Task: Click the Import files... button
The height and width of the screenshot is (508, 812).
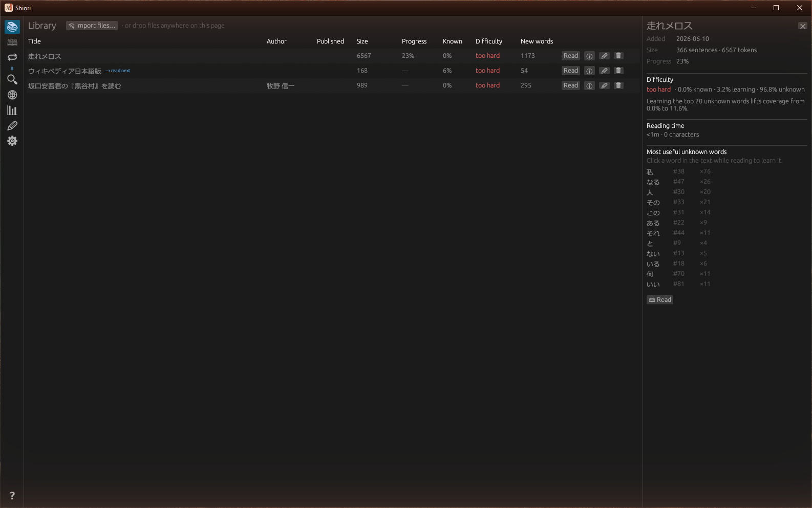Action: coord(92,26)
